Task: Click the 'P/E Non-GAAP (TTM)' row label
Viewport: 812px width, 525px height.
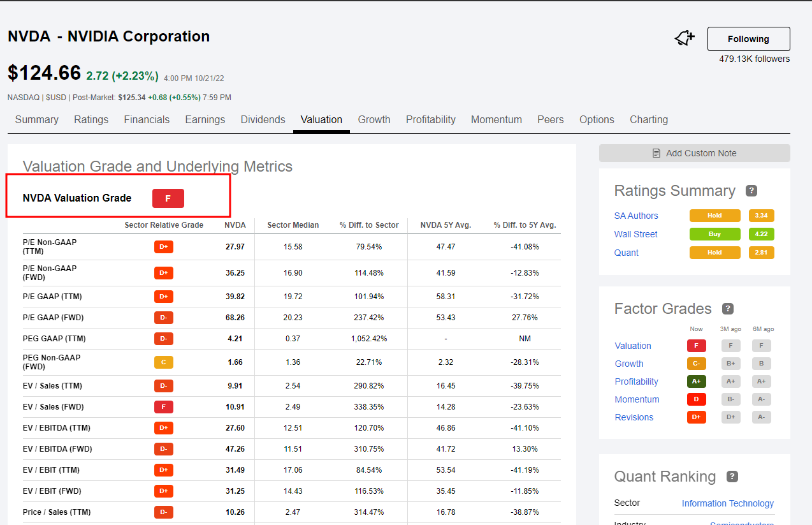Action: (x=50, y=247)
